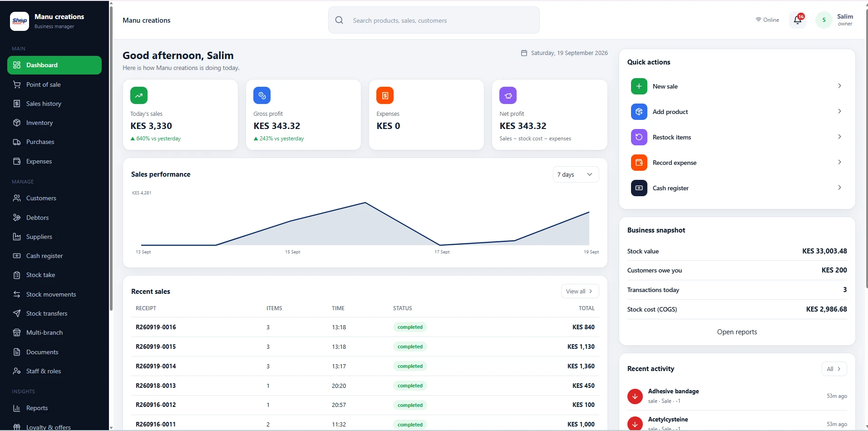Image resolution: width=868 pixels, height=431 pixels.
Task: Click the Expenses card receipt icon
Action: [385, 95]
